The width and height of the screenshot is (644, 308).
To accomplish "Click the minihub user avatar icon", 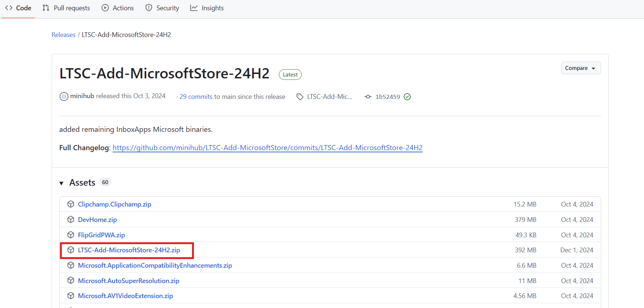I will tap(64, 96).
